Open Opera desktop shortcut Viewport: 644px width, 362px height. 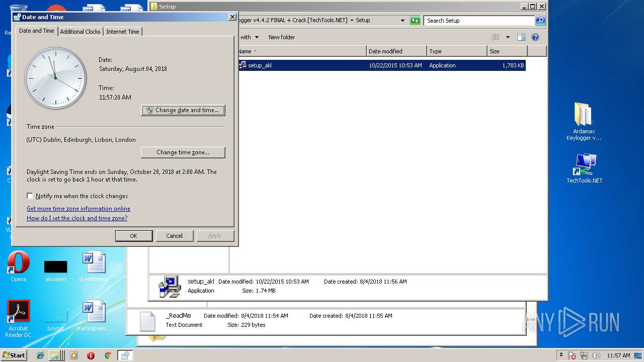(18, 266)
